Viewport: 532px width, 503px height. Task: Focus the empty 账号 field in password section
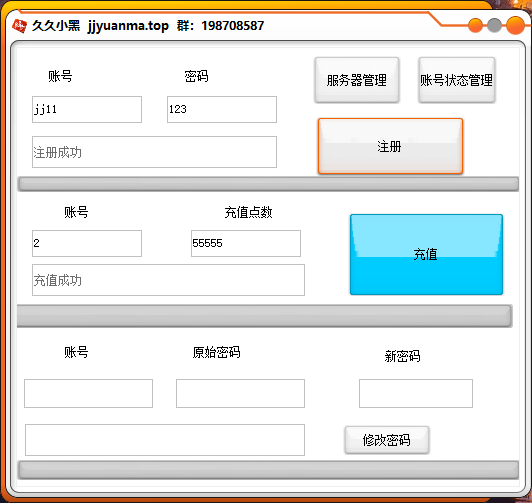(88, 393)
